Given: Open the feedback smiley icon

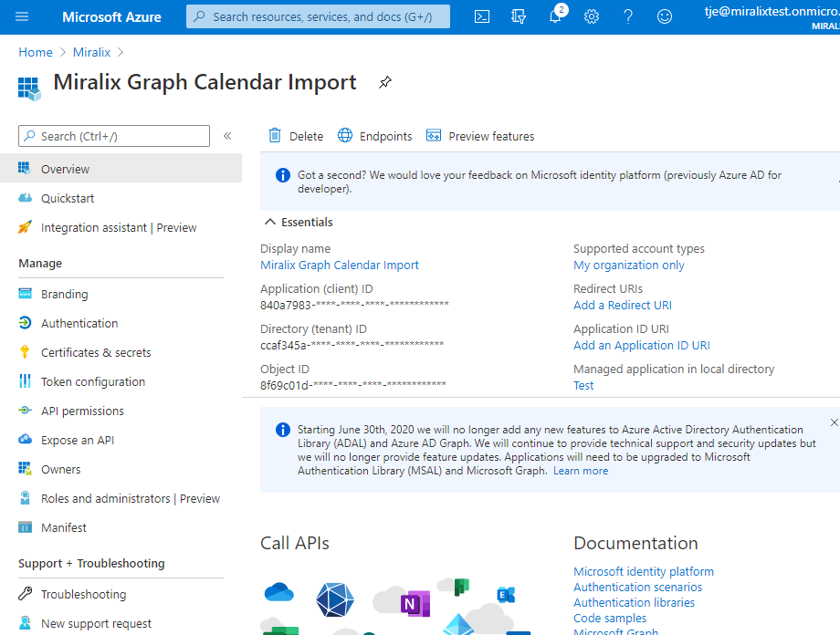Looking at the screenshot, I should click(x=665, y=16).
